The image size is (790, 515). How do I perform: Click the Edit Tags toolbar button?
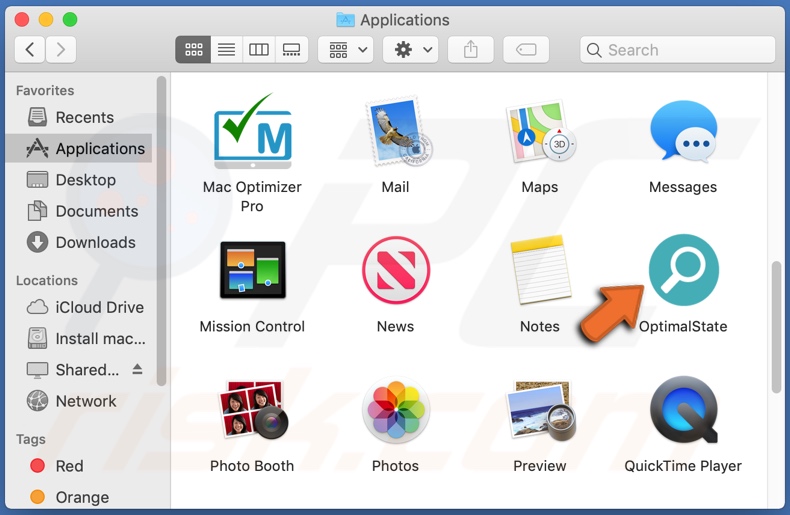click(x=526, y=49)
